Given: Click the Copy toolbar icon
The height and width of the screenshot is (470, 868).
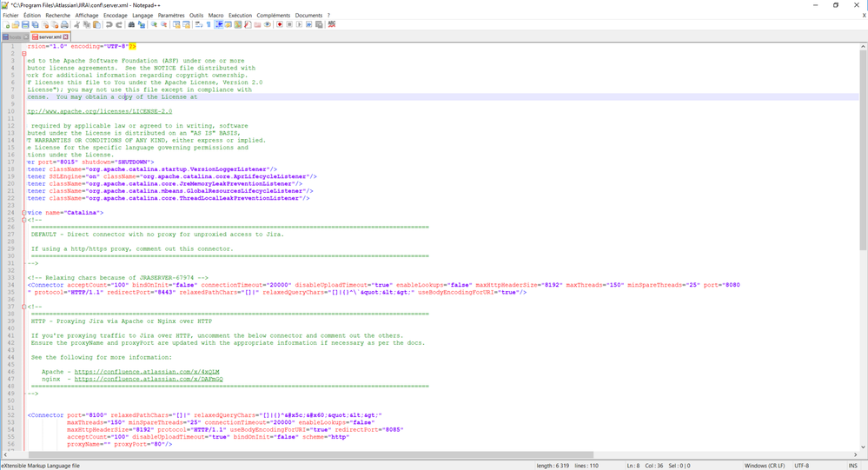Looking at the screenshot, I should point(87,24).
